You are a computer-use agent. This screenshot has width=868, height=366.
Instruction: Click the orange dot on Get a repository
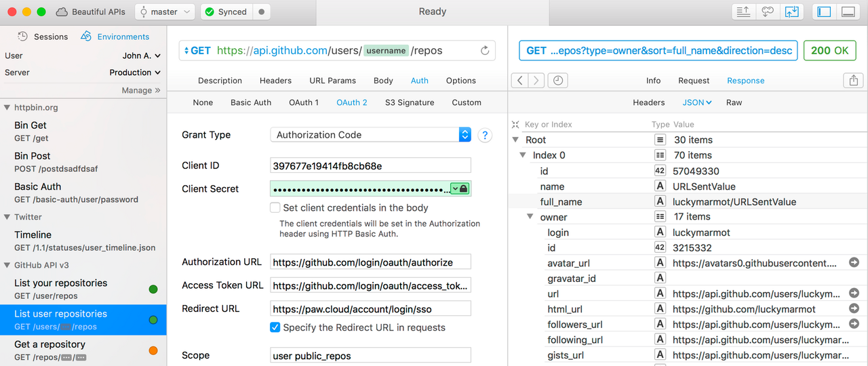coord(153,350)
